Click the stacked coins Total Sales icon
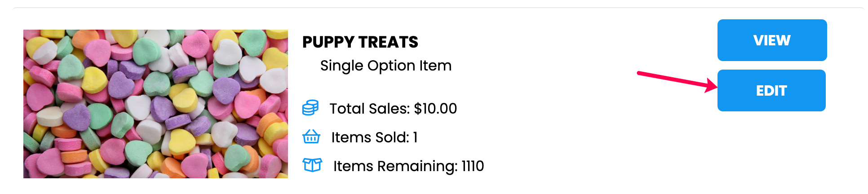This screenshot has height=194, width=868. (x=310, y=108)
